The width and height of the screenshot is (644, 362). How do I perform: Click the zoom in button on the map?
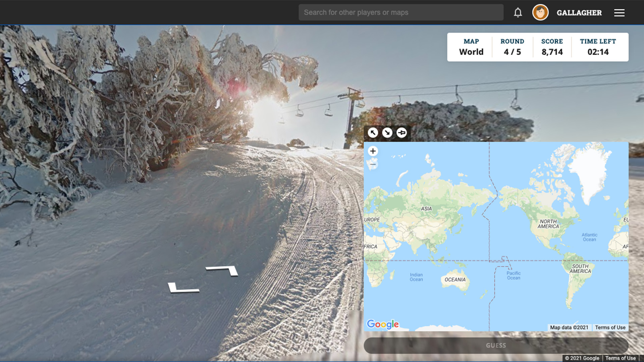[x=373, y=151]
